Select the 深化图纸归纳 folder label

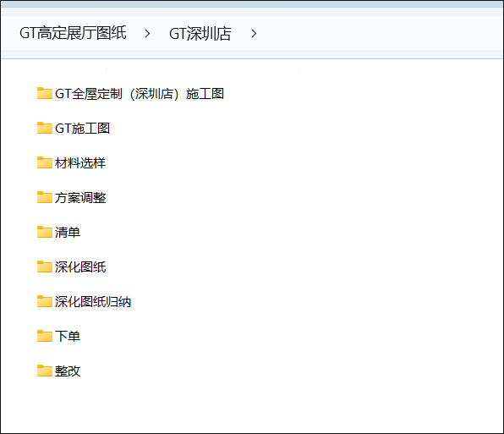[x=93, y=302]
